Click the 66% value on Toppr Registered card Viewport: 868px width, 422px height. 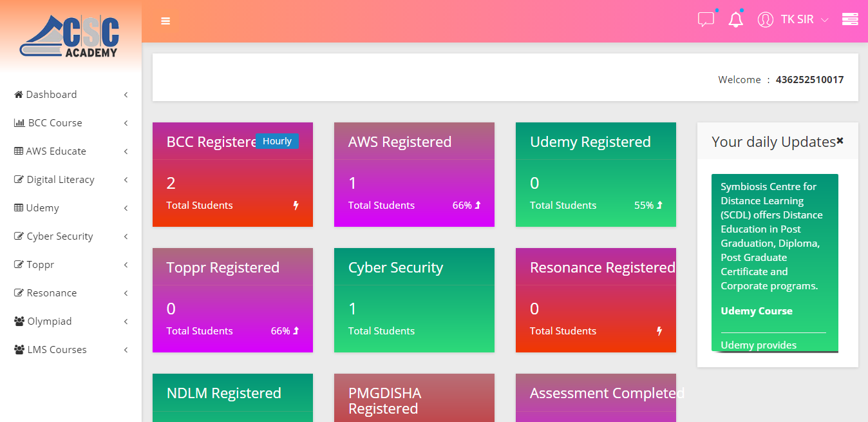coord(281,331)
